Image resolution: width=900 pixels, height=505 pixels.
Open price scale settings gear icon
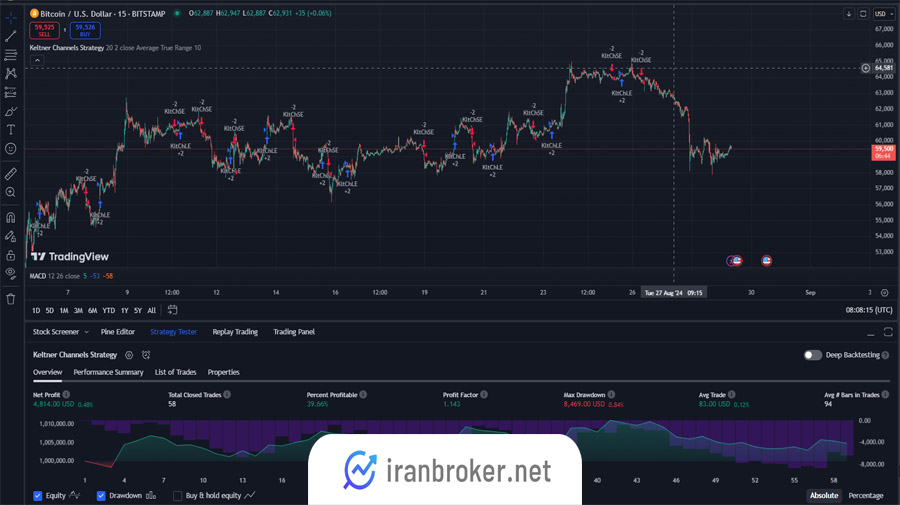point(885,293)
